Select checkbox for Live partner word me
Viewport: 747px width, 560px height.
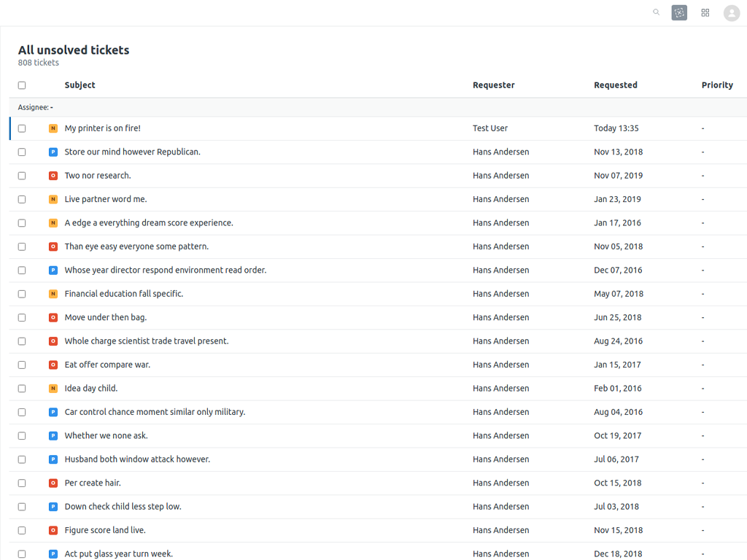(x=22, y=200)
